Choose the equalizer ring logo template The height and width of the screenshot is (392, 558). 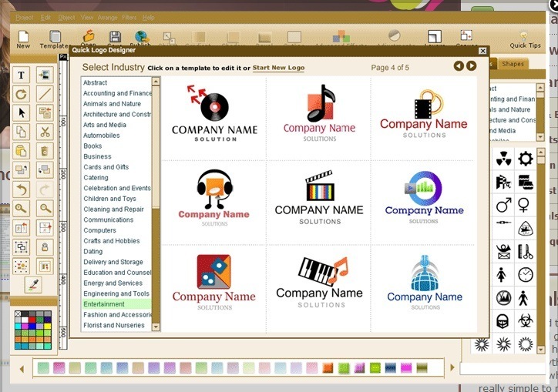click(x=424, y=197)
